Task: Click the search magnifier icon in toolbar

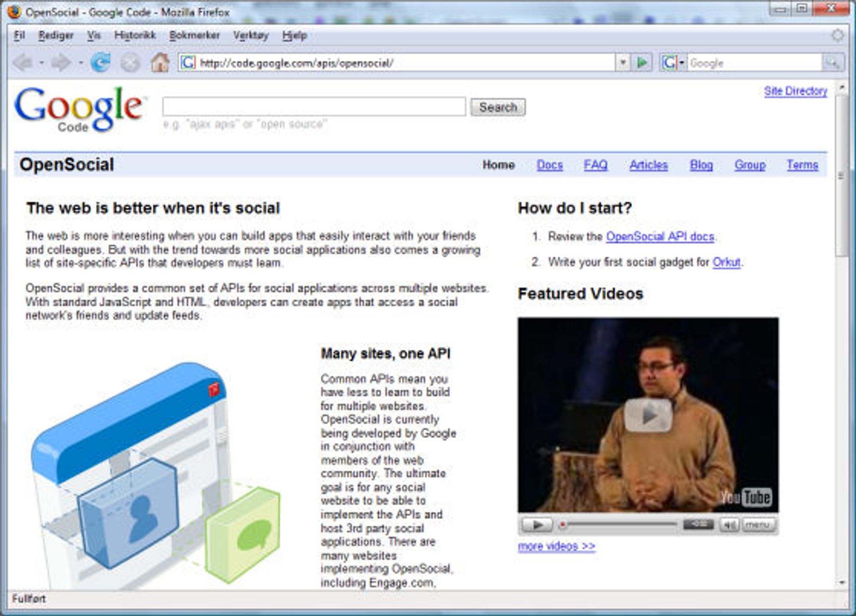Action: click(832, 63)
